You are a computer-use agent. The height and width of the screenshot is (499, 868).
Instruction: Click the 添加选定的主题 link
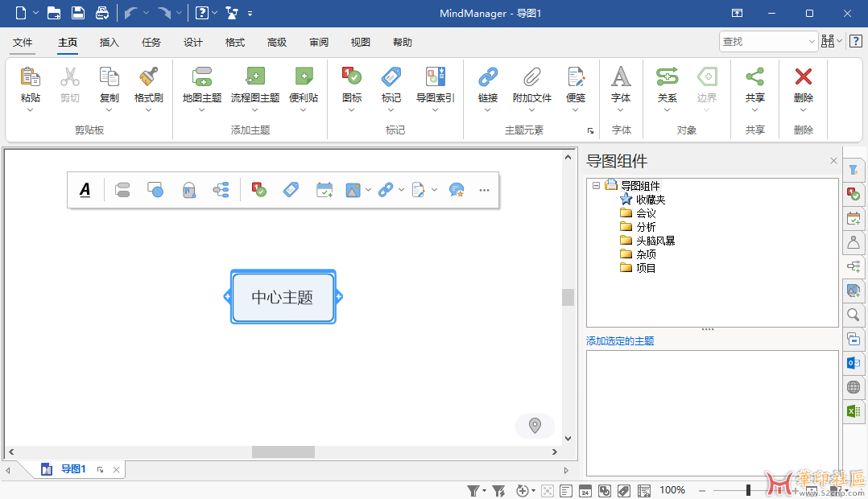[x=620, y=341]
